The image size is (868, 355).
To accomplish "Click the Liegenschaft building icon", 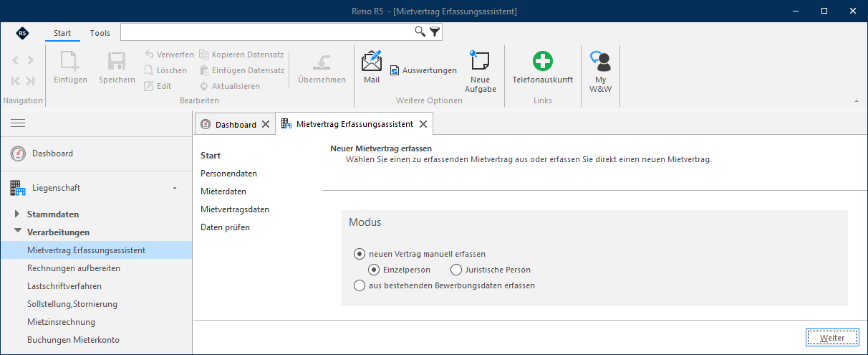I will point(18,188).
